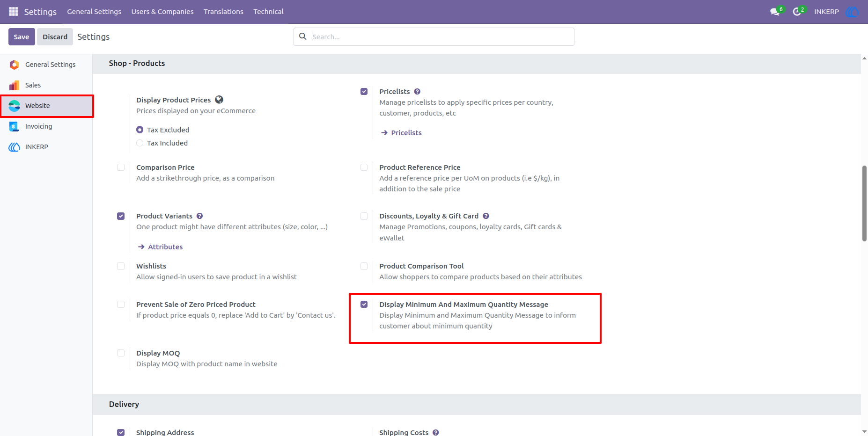
Task: Select the Tax Excluded radio option
Action: click(140, 130)
